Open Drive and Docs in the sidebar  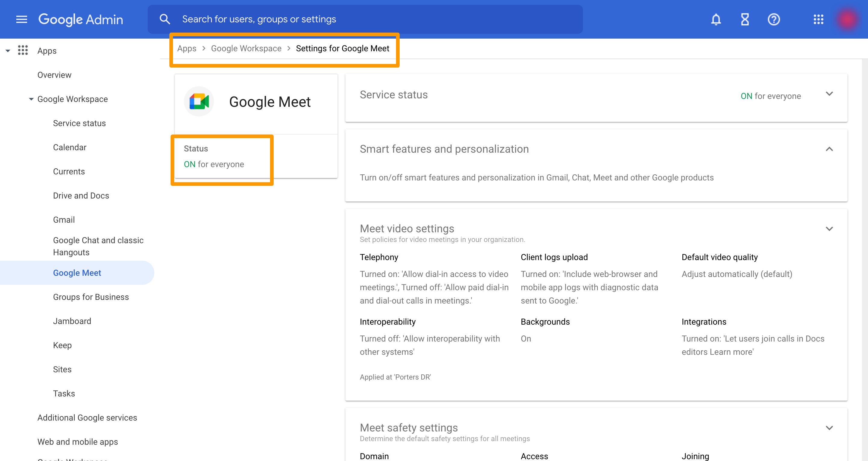pyautogui.click(x=81, y=196)
